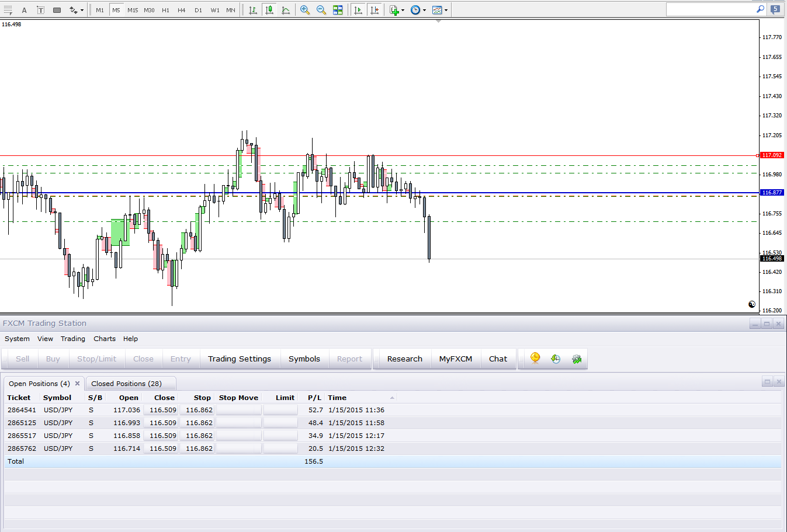Viewport: 787px width, 532px height.
Task: Select the H4 timeframe
Action: pyautogui.click(x=182, y=10)
